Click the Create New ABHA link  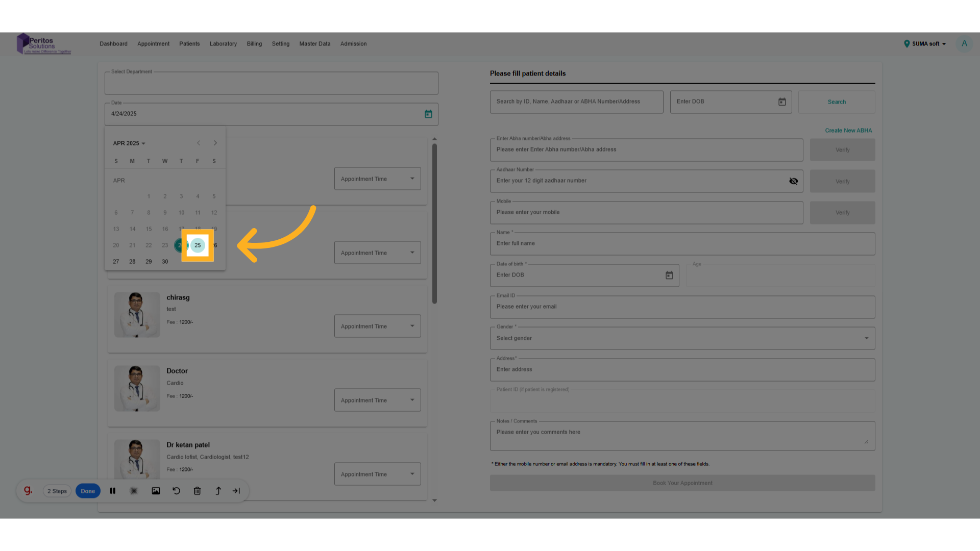pyautogui.click(x=848, y=130)
